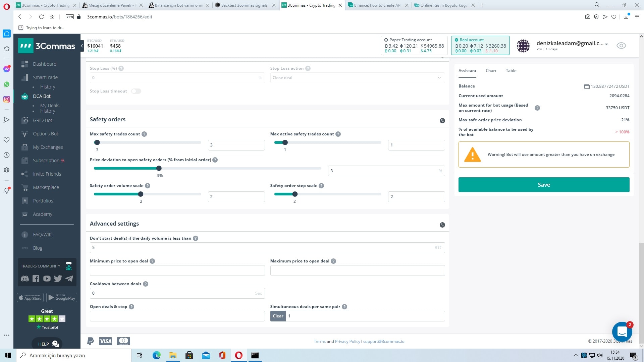
Task: Open File Explorer from taskbar
Action: click(x=173, y=355)
